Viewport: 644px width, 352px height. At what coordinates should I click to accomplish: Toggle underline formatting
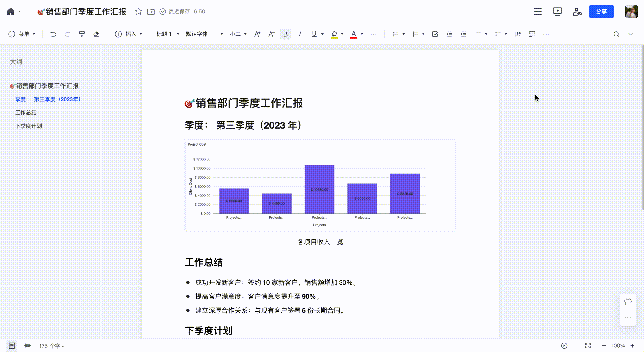click(x=313, y=34)
